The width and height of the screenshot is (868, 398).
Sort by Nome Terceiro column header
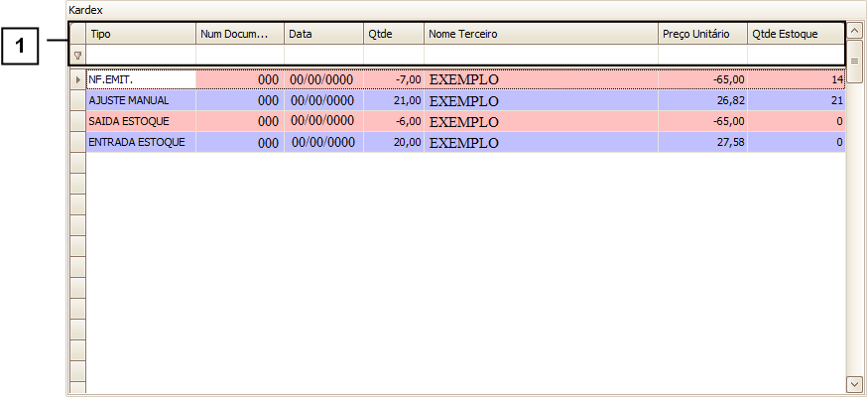coord(541,34)
